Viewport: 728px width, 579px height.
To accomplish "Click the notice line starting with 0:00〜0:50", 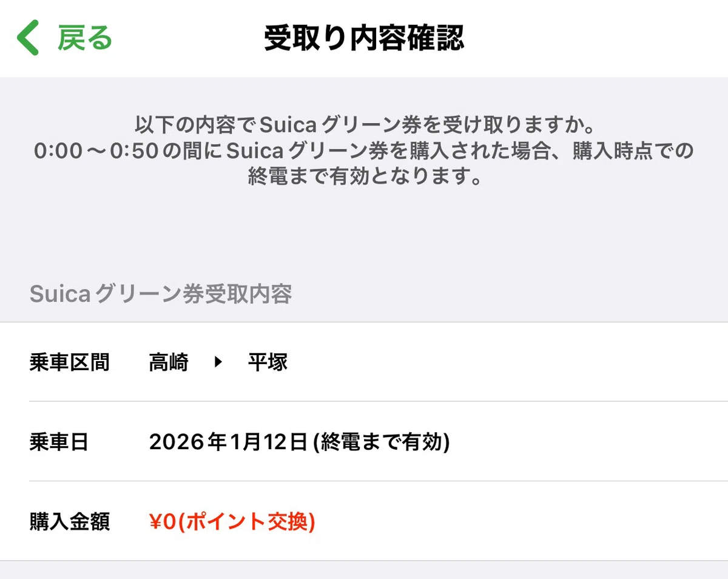I will (x=363, y=151).
